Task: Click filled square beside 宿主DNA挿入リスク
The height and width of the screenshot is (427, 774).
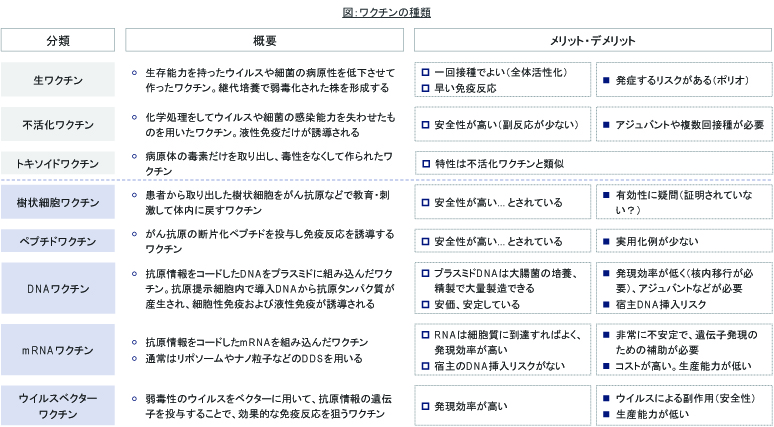Action: tap(606, 304)
